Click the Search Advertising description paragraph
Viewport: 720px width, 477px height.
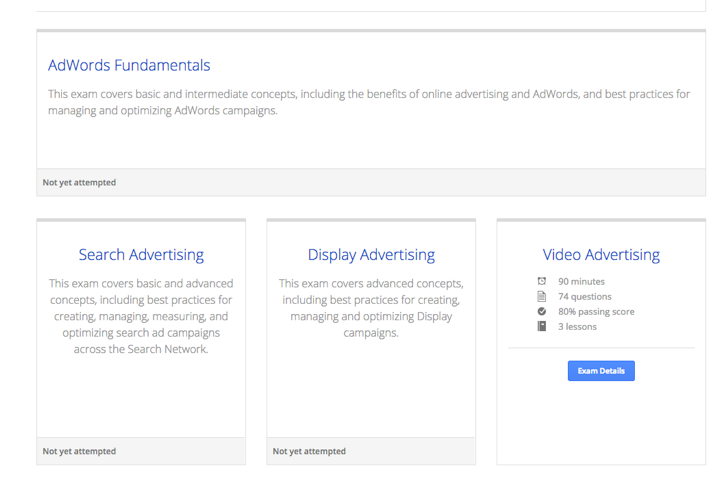click(141, 316)
